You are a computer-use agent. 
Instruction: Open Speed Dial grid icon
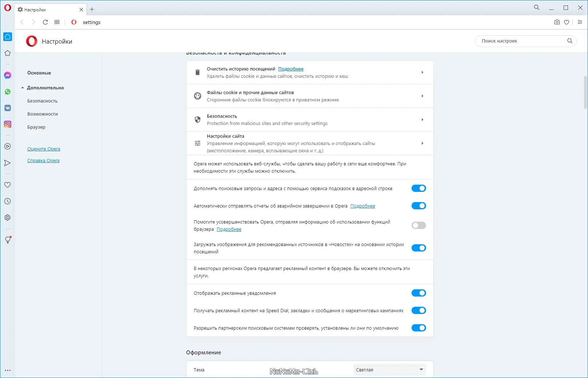[57, 22]
